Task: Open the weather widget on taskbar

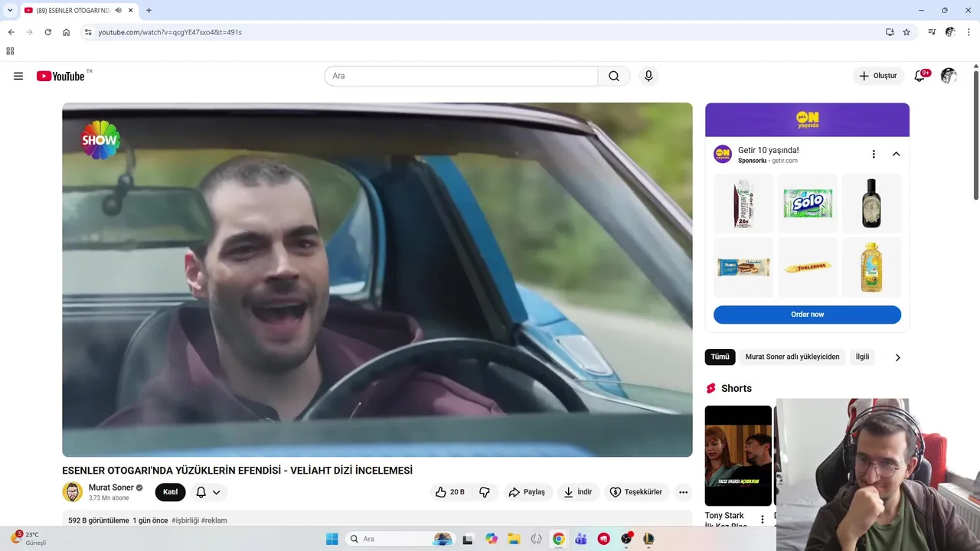Action: pos(29,538)
